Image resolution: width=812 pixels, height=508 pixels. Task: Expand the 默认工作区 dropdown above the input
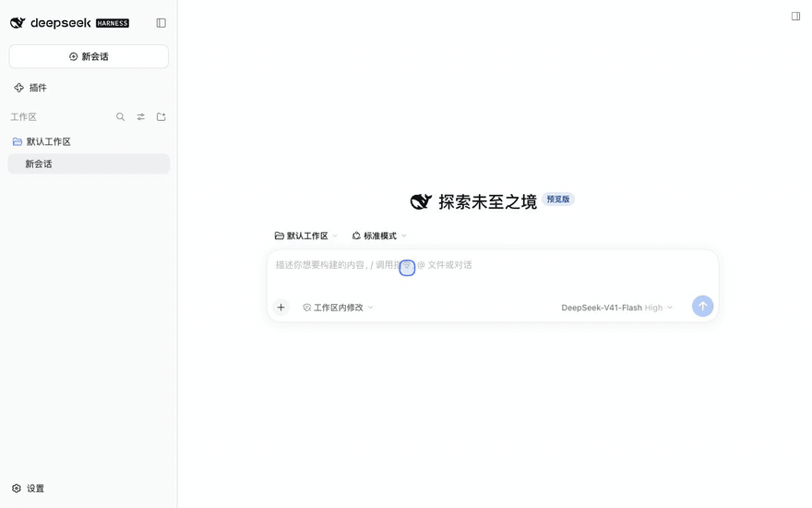click(305, 236)
